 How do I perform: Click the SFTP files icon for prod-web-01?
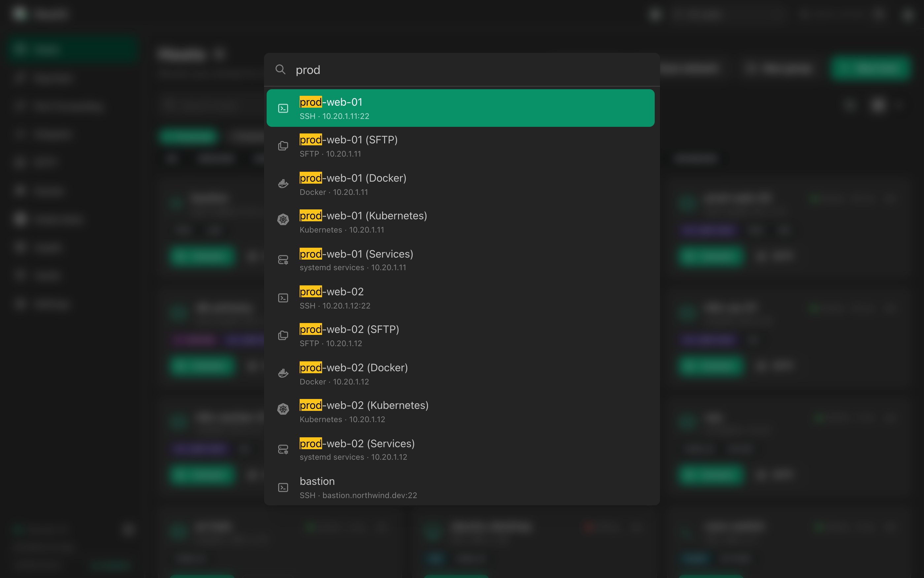point(283,146)
